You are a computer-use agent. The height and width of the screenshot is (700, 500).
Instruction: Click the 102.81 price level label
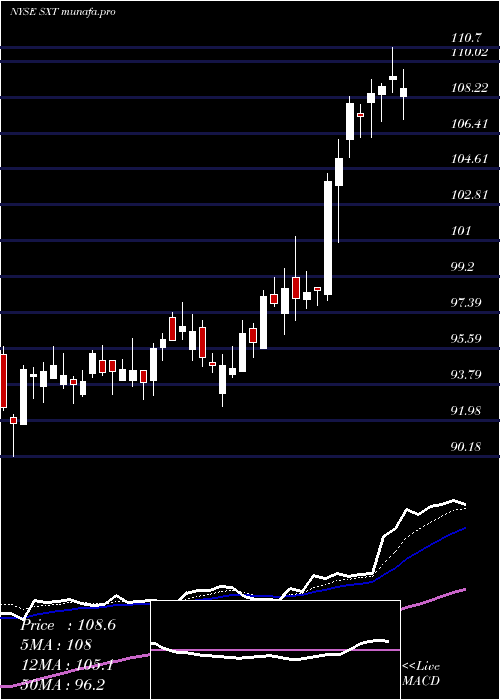(x=469, y=195)
